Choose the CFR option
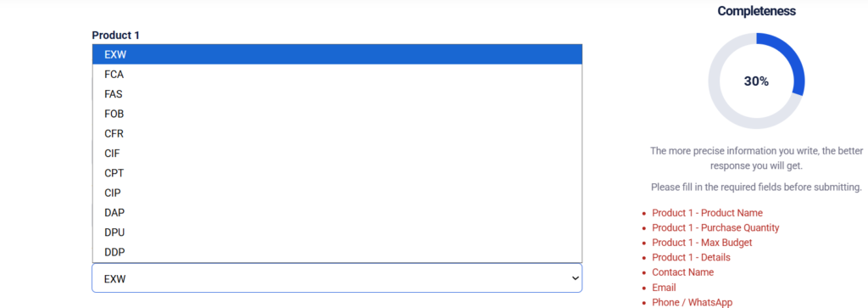Viewport: 868px width, 308px height. pyautogui.click(x=337, y=133)
